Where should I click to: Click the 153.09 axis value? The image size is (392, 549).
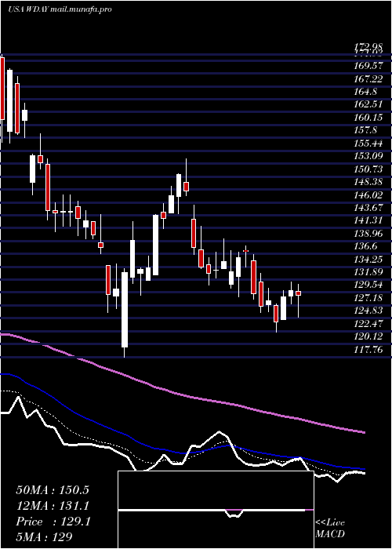tap(368, 156)
